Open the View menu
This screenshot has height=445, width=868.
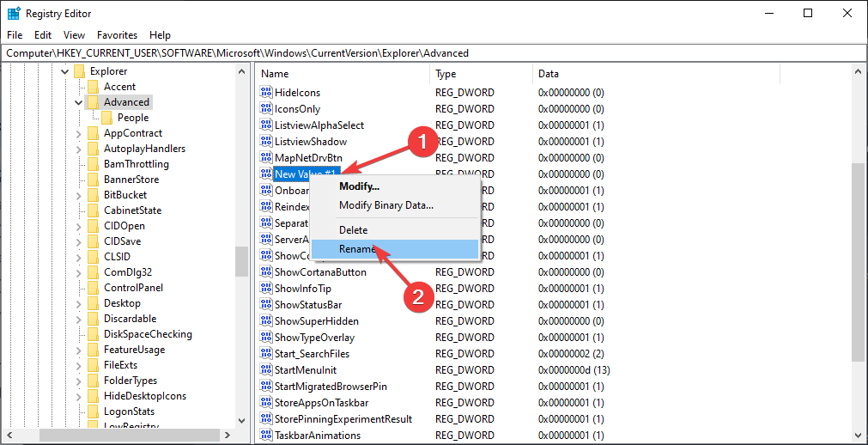point(74,35)
